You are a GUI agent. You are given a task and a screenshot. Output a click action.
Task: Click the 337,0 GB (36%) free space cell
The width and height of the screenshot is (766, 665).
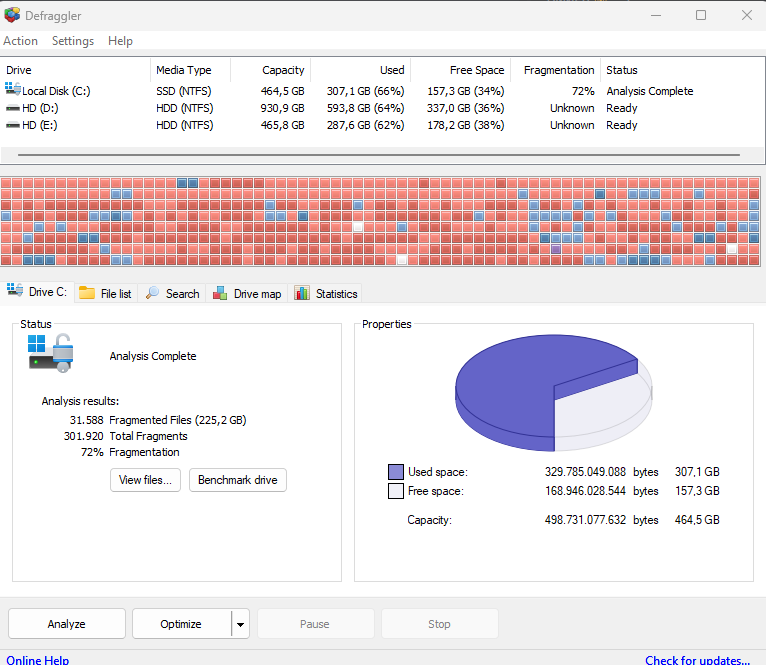tap(466, 108)
